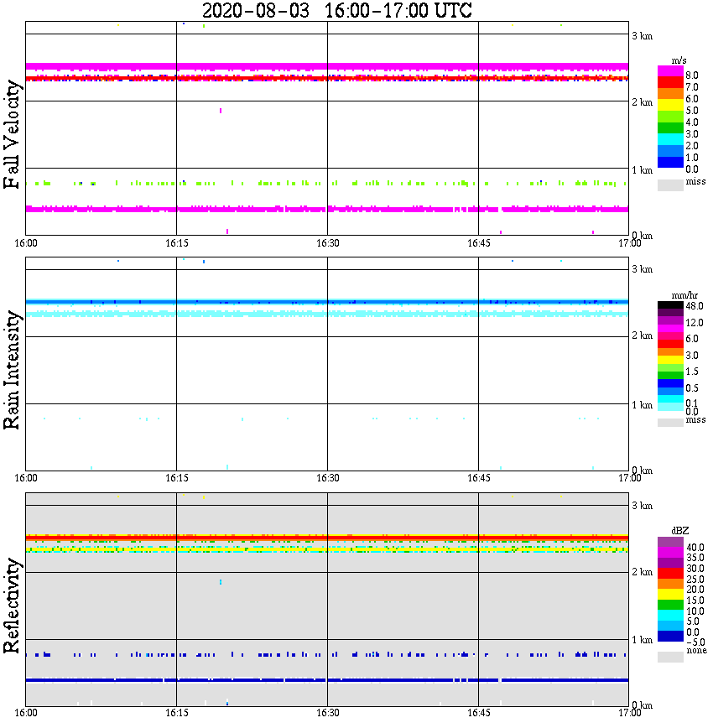Image resolution: width=713 pixels, height=728 pixels.
Task: Select the "Rain Intensity" vertical axis label
Action: click(12, 370)
